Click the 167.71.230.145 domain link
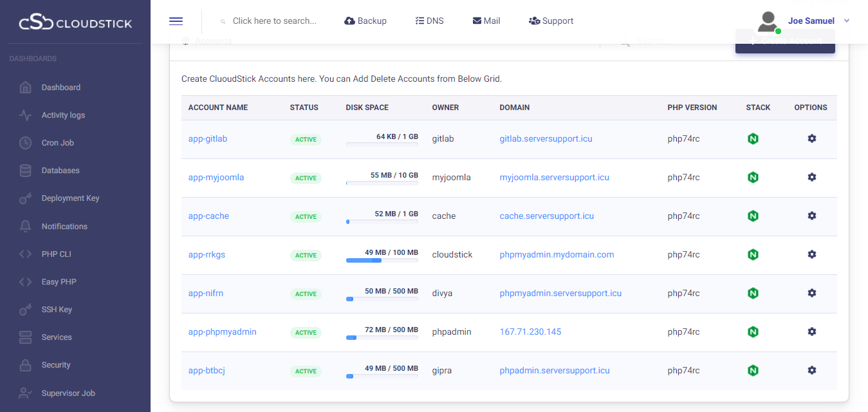Image resolution: width=868 pixels, height=412 pixels. click(530, 332)
